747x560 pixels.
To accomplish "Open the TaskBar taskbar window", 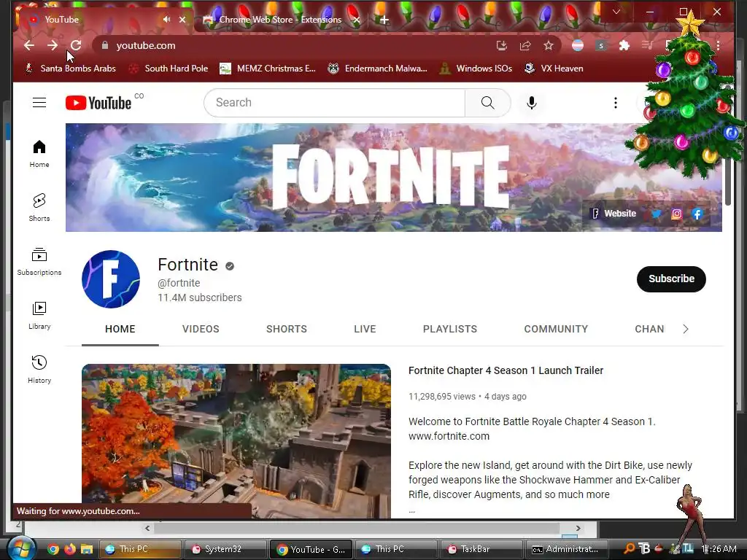I will coord(480,549).
